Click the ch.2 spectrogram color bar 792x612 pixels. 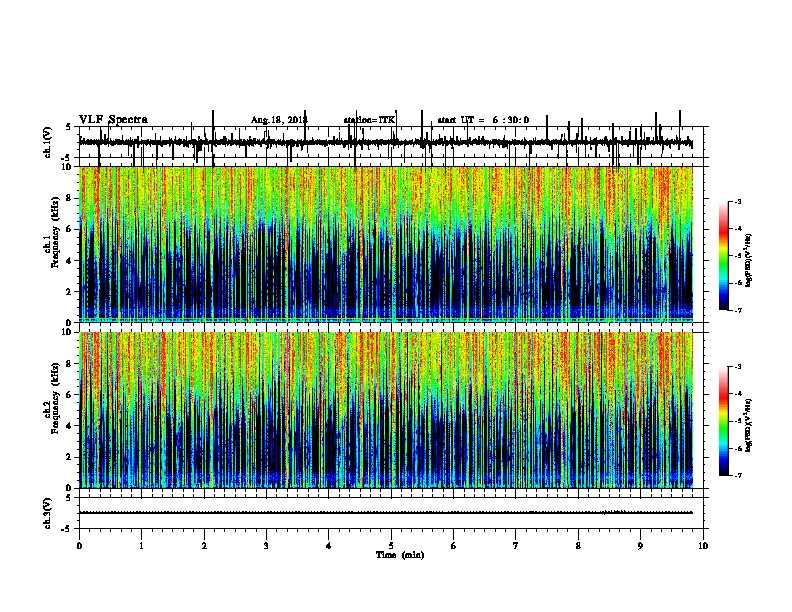pos(724,421)
